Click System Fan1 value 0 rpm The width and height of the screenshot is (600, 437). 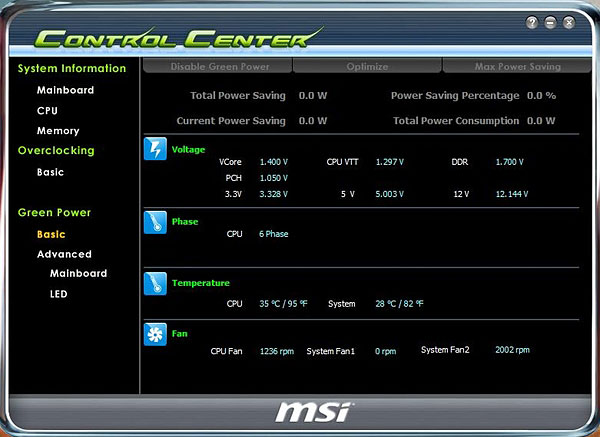click(385, 351)
